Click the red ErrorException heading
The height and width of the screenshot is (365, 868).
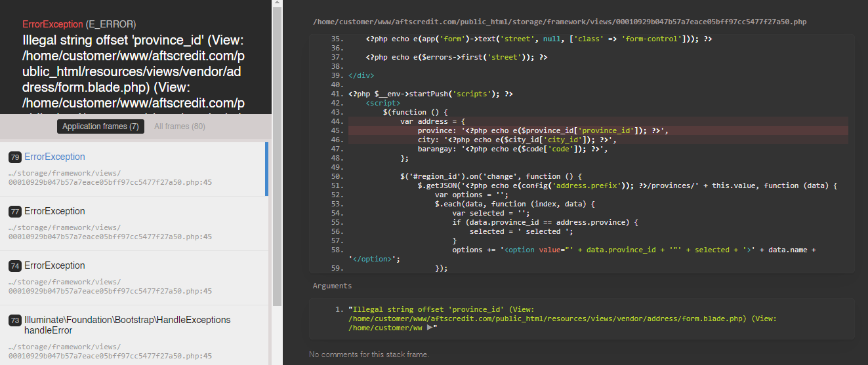52,24
